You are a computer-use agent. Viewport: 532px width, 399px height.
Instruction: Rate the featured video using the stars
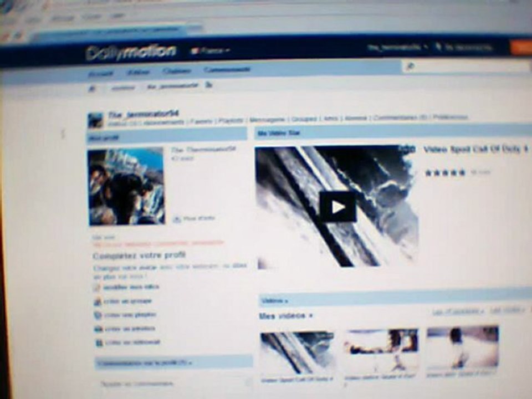(445, 173)
